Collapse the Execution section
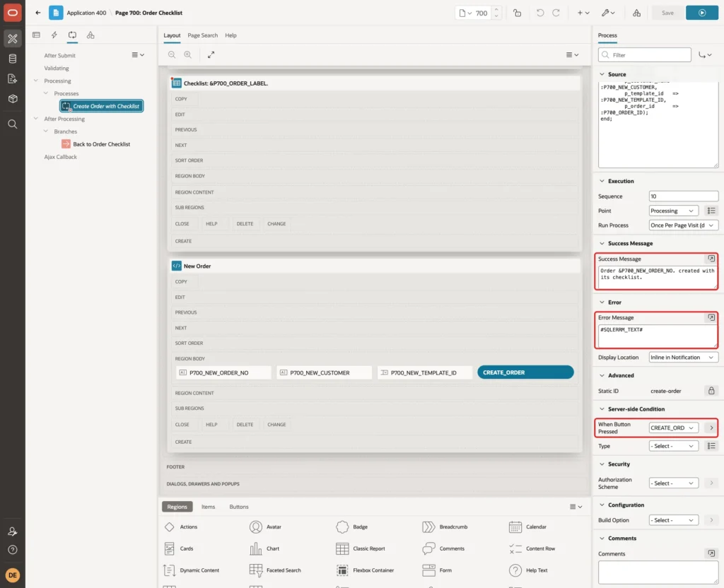Image resolution: width=724 pixels, height=588 pixels. pyautogui.click(x=602, y=181)
